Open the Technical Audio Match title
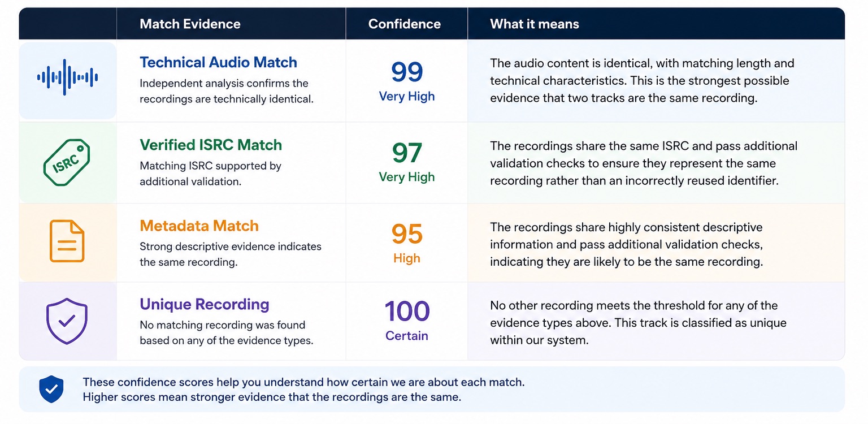This screenshot has height=424, width=868. tap(218, 62)
